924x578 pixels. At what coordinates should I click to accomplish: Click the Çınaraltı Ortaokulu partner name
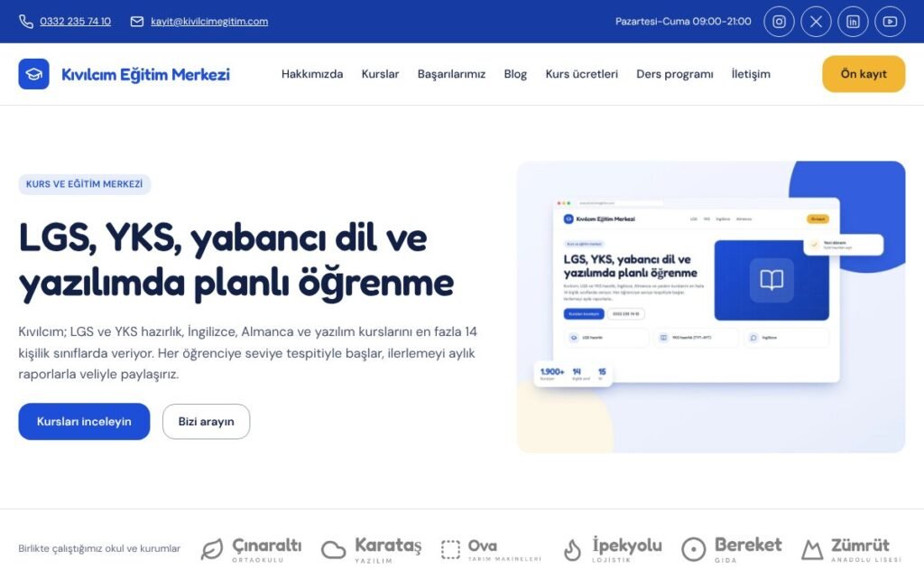[266, 549]
